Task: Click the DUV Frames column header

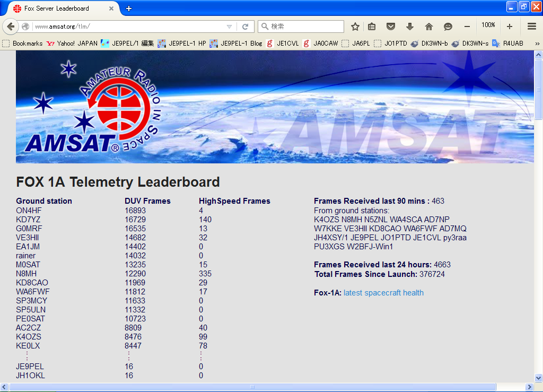Action: point(147,201)
